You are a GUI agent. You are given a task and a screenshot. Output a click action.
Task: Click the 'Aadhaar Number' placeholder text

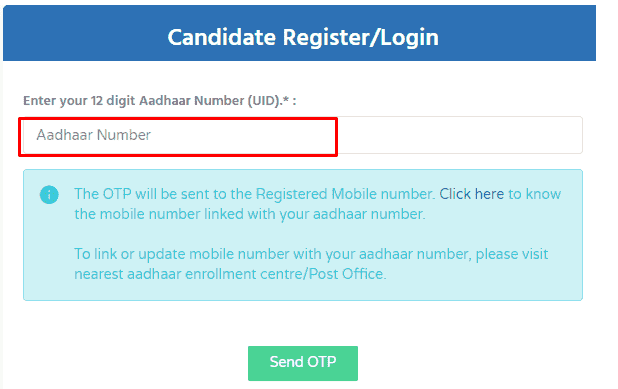(x=93, y=135)
